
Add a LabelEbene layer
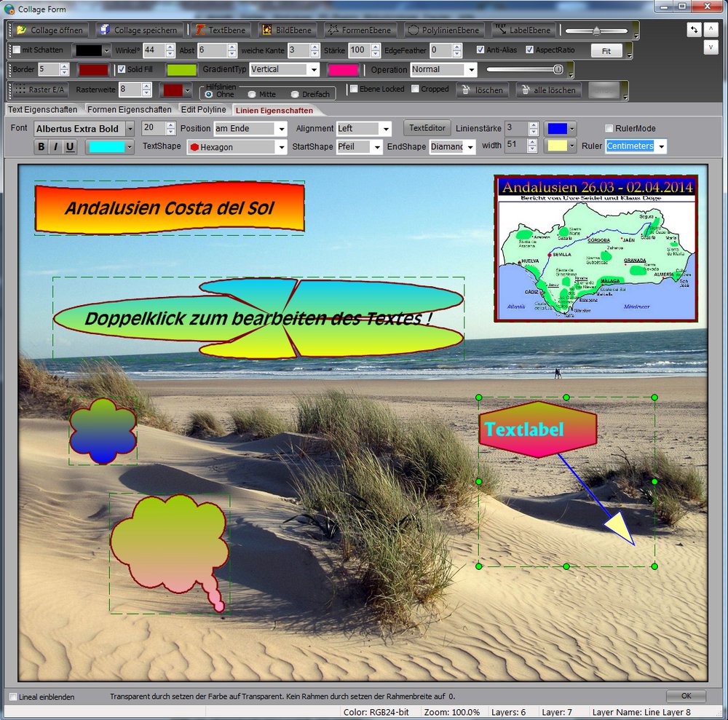(523, 30)
